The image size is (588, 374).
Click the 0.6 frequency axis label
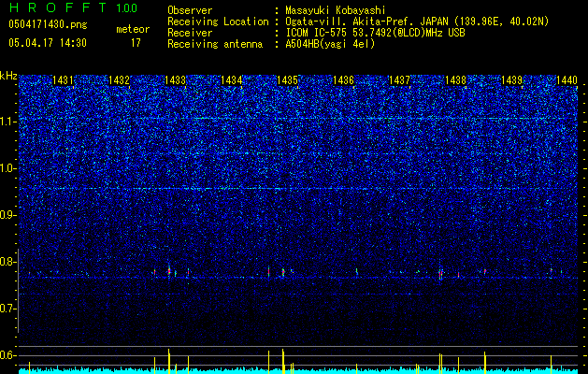coord(7,355)
